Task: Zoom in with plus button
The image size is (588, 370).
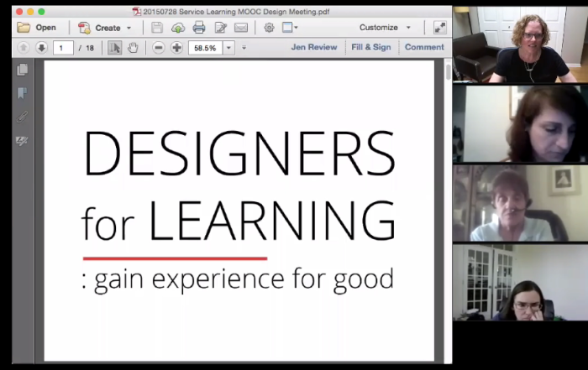Action: (x=176, y=48)
